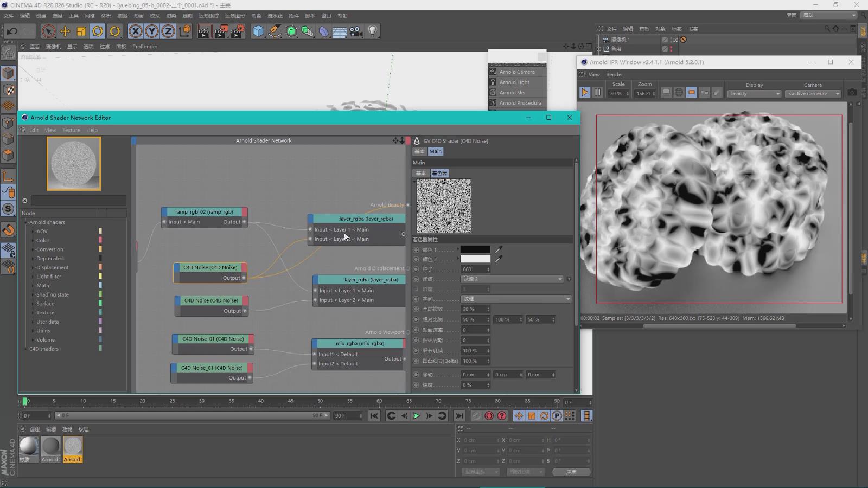Open color 2 white swatch
868x488 pixels.
(475, 259)
